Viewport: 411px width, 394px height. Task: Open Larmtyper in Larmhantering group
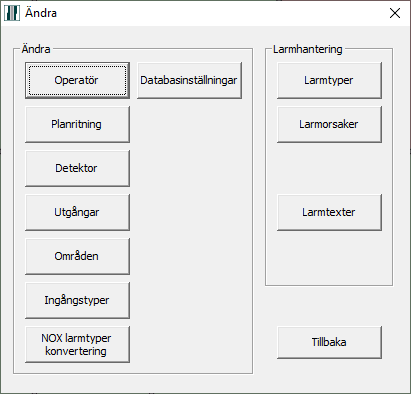coord(329,80)
